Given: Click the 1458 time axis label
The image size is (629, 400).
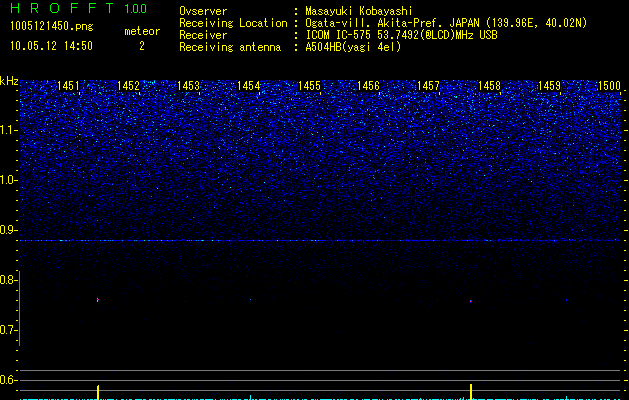Looking at the screenshot, I should (489, 86).
